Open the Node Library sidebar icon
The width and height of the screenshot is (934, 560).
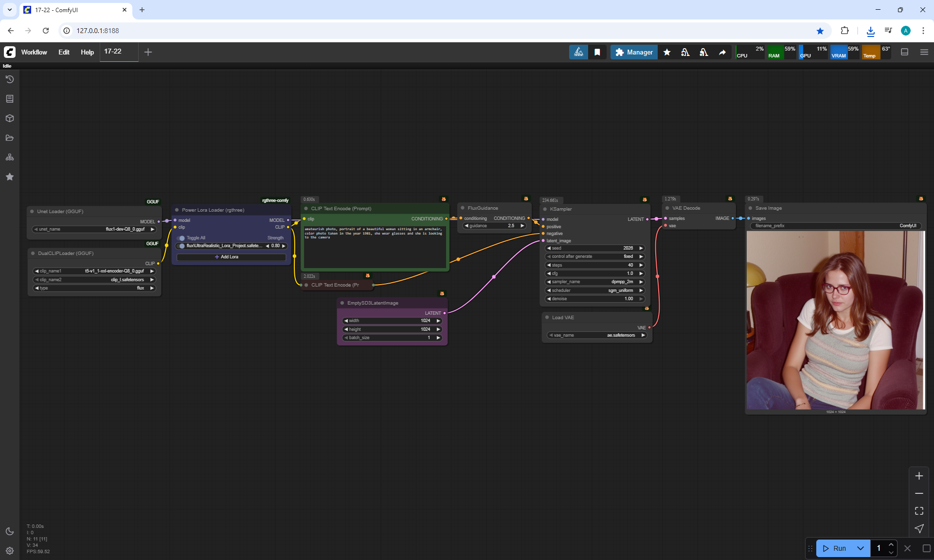pos(10,99)
